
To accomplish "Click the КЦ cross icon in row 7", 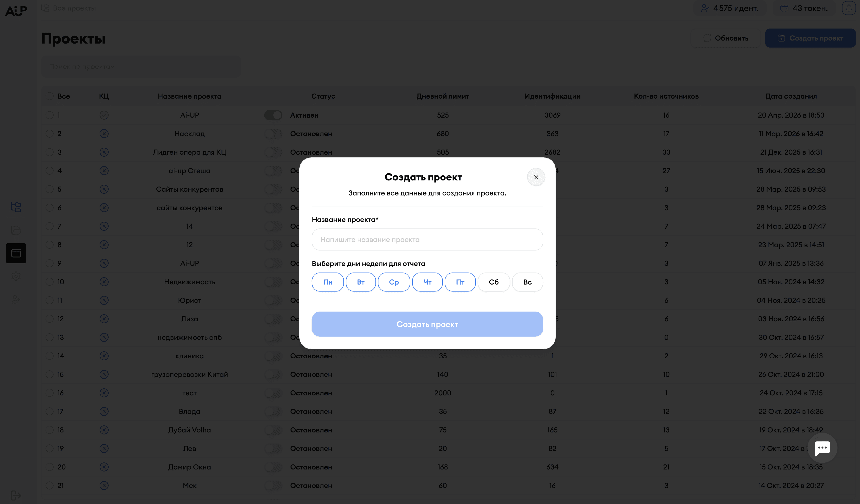I will [104, 226].
